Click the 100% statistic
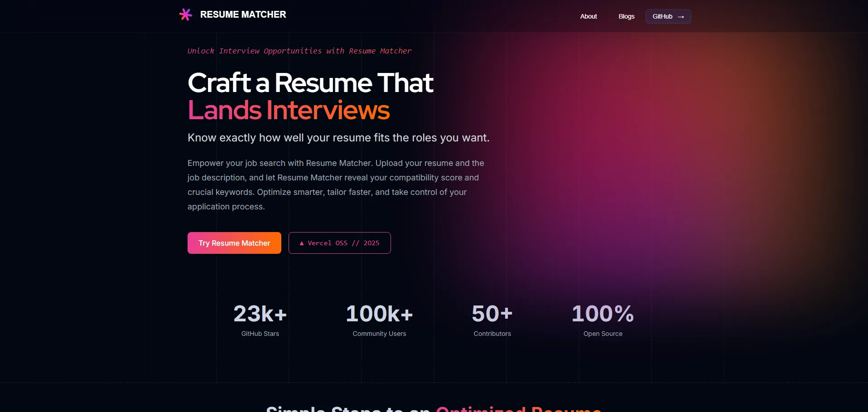868x412 pixels. coord(603,314)
